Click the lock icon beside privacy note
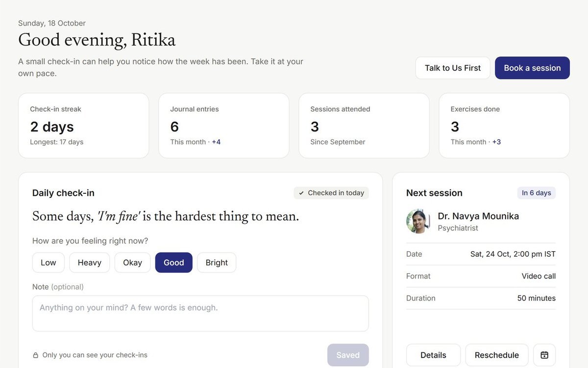The width and height of the screenshot is (588, 368). coord(35,355)
